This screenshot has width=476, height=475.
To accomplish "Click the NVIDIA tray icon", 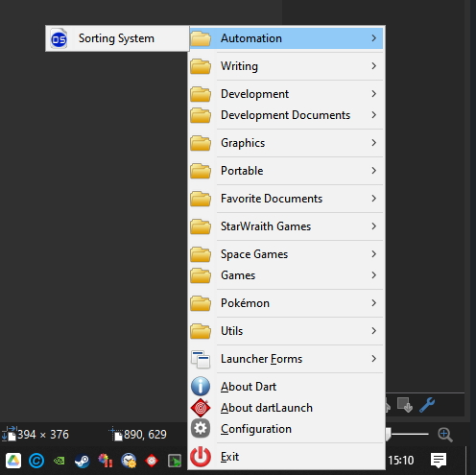I will 59,461.
